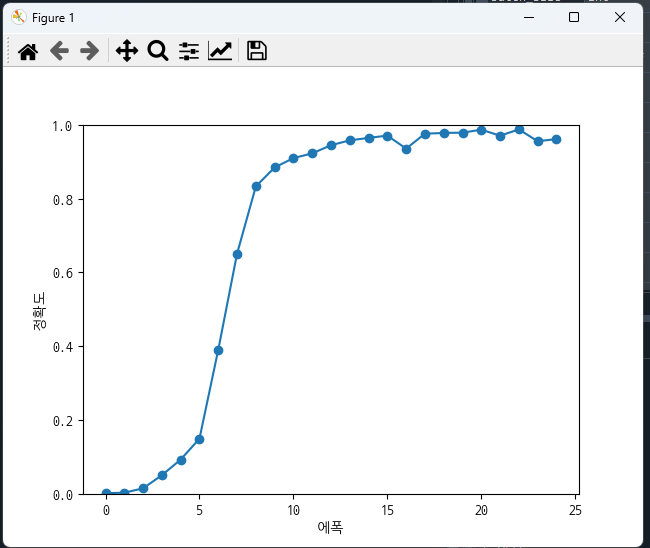650x548 pixels.
Task: Minimize the Figure 1 window
Action: click(529, 17)
